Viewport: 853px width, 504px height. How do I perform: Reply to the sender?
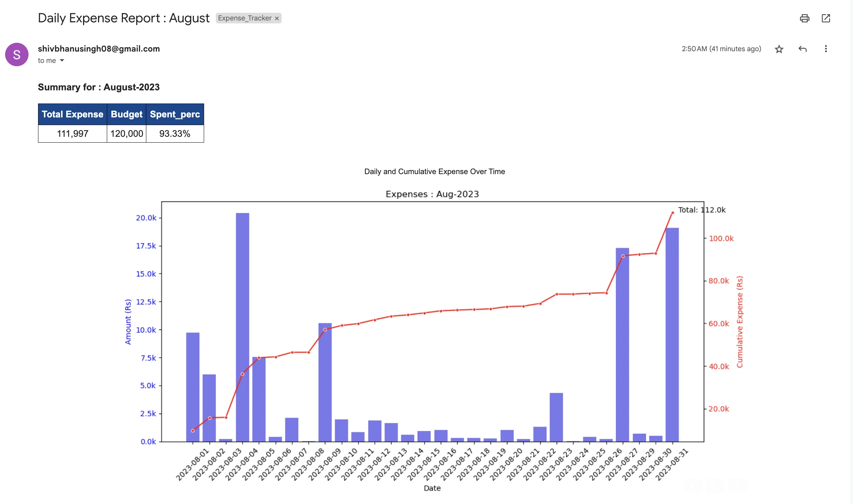pyautogui.click(x=803, y=49)
